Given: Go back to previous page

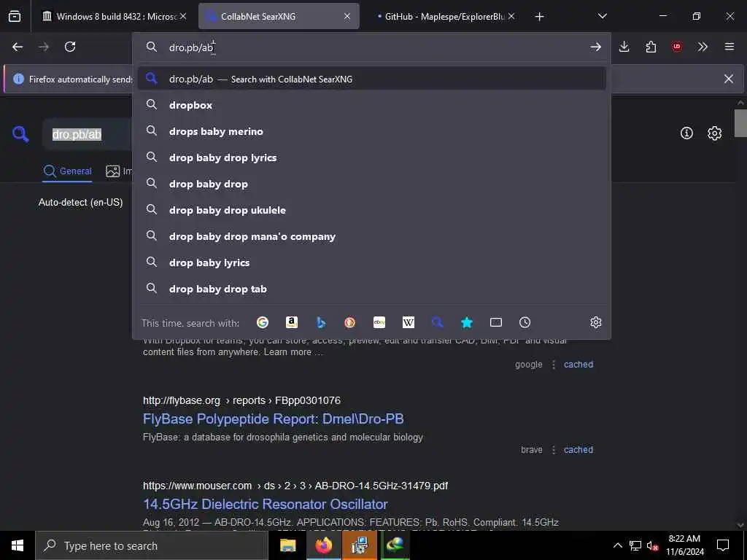Looking at the screenshot, I should (x=18, y=47).
